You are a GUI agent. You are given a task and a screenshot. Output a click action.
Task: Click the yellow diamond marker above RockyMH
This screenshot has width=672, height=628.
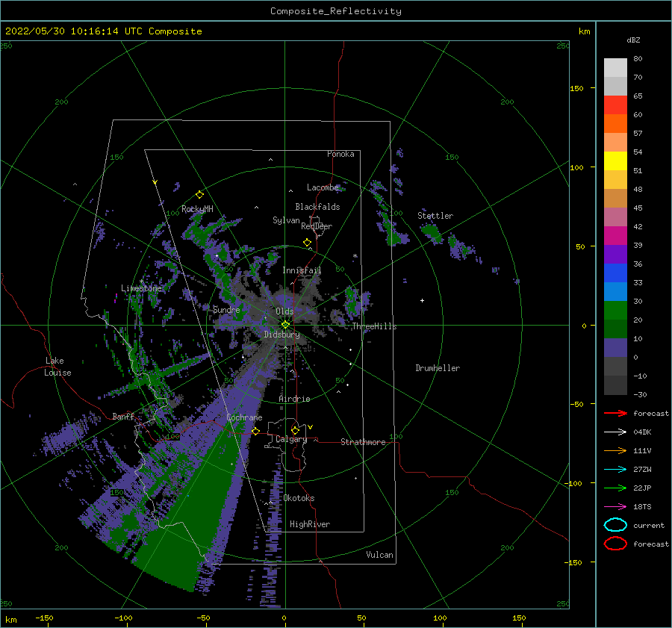point(199,195)
